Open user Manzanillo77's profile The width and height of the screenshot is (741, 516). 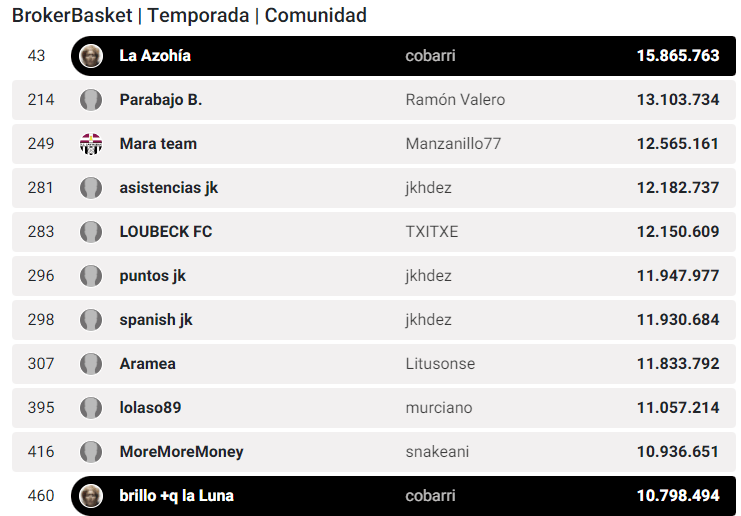pyautogui.click(x=453, y=144)
